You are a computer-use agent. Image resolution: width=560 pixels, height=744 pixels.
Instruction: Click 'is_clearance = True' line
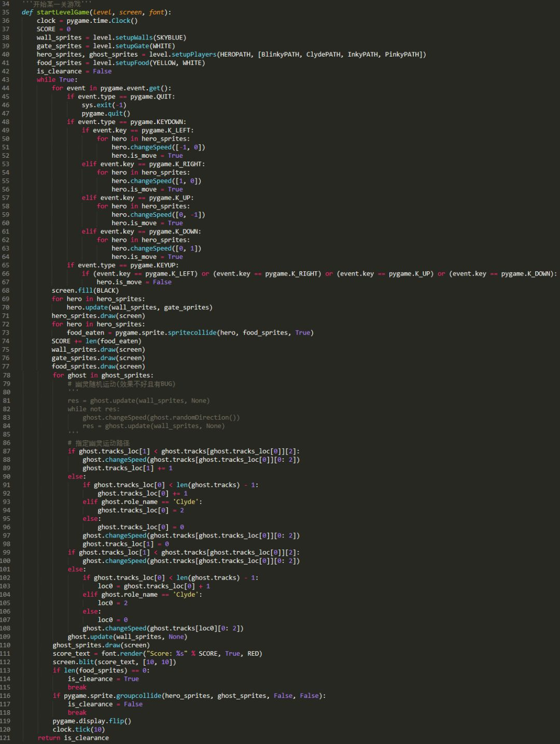(x=103, y=679)
